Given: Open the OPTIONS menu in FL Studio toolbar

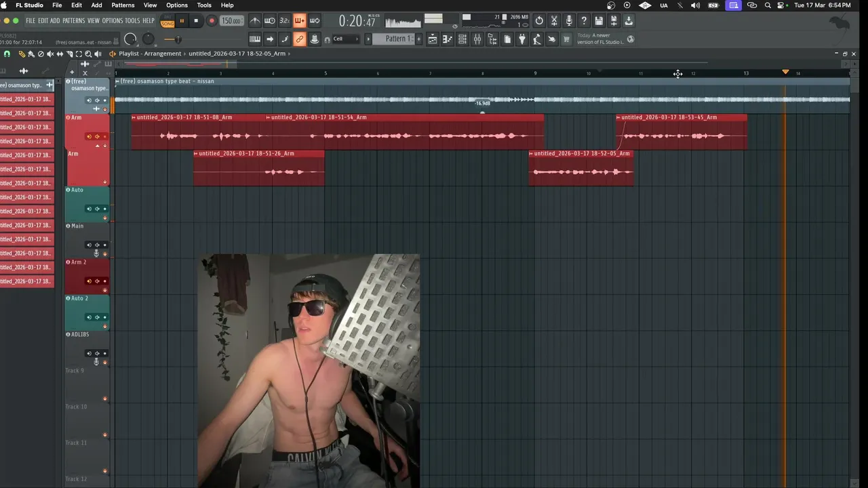Looking at the screenshot, I should 113,21.
